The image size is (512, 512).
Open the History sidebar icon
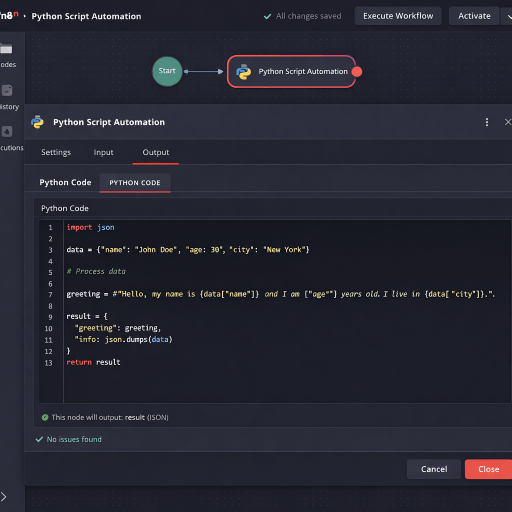(x=7, y=90)
